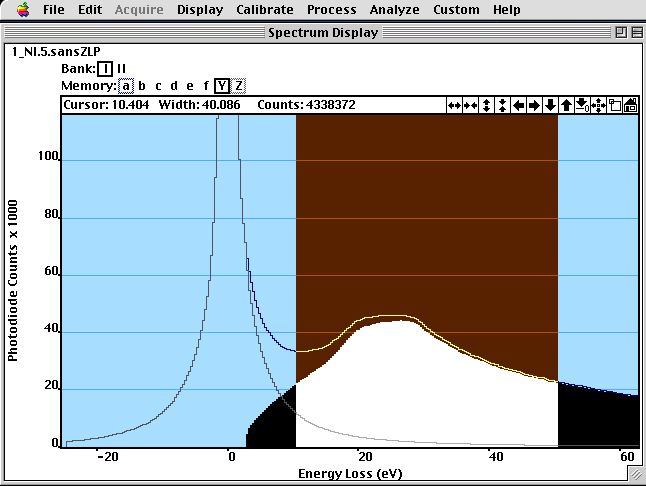Image resolution: width=646 pixels, height=486 pixels.
Task: Select Bank II
Action: tap(121, 69)
